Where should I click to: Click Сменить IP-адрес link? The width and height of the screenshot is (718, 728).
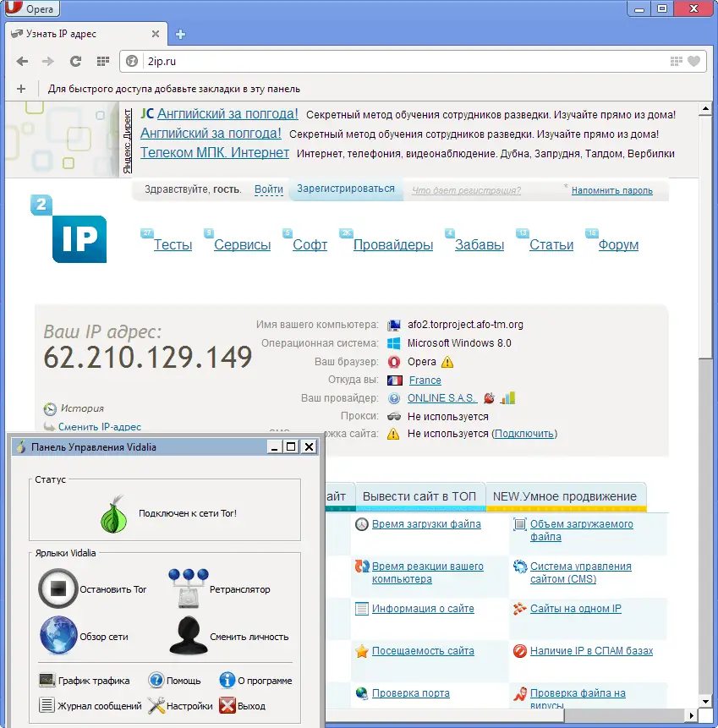click(x=100, y=427)
